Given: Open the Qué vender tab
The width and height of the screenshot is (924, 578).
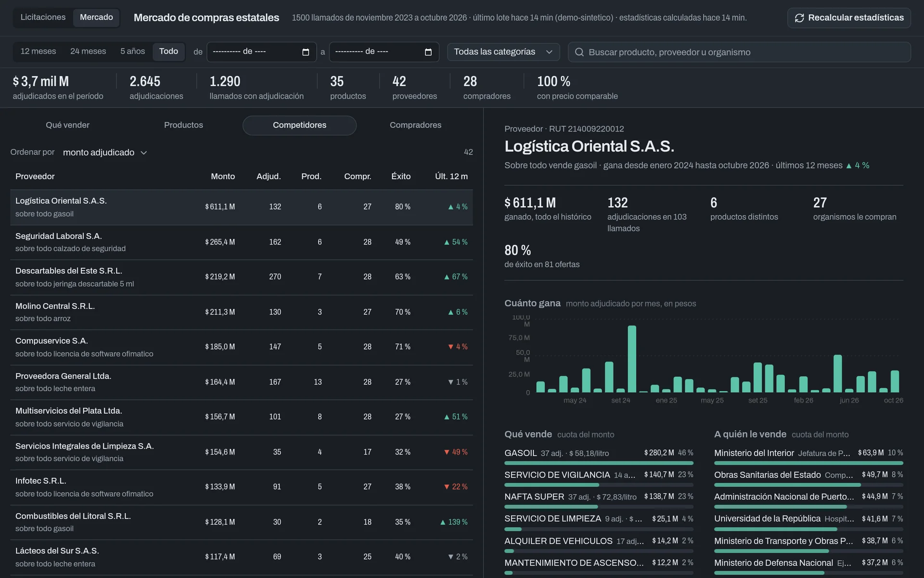Looking at the screenshot, I should [67, 125].
